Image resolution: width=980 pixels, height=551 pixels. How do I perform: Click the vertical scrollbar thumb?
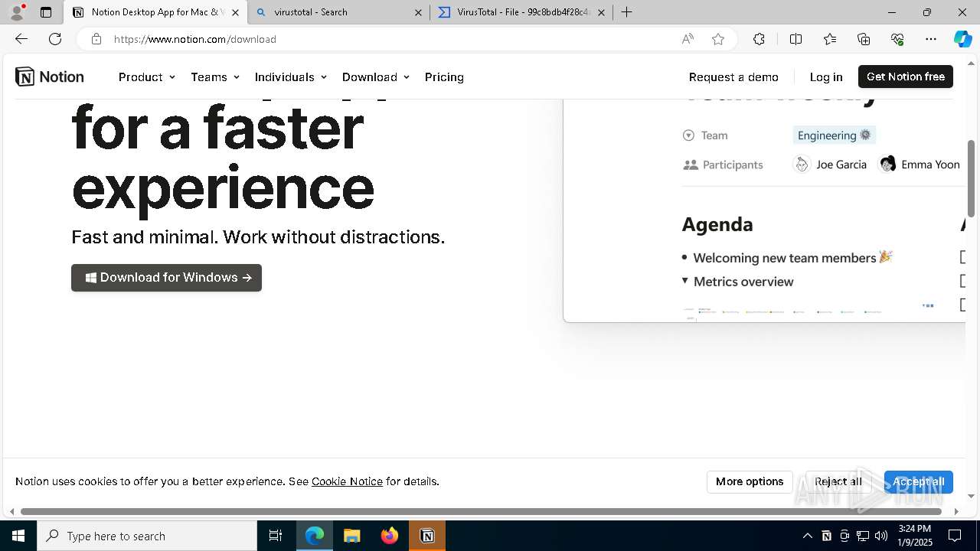[972, 178]
